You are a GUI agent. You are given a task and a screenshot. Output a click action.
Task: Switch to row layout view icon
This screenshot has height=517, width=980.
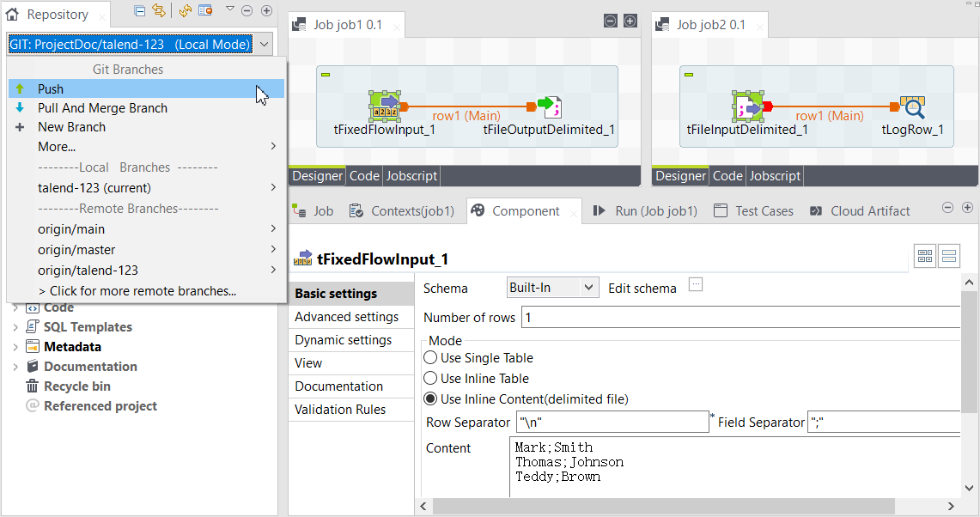949,256
